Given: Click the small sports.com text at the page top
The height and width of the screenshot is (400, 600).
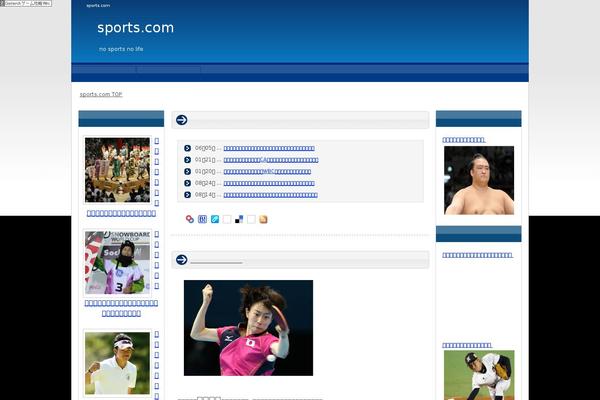Looking at the screenshot, I should click(98, 5).
